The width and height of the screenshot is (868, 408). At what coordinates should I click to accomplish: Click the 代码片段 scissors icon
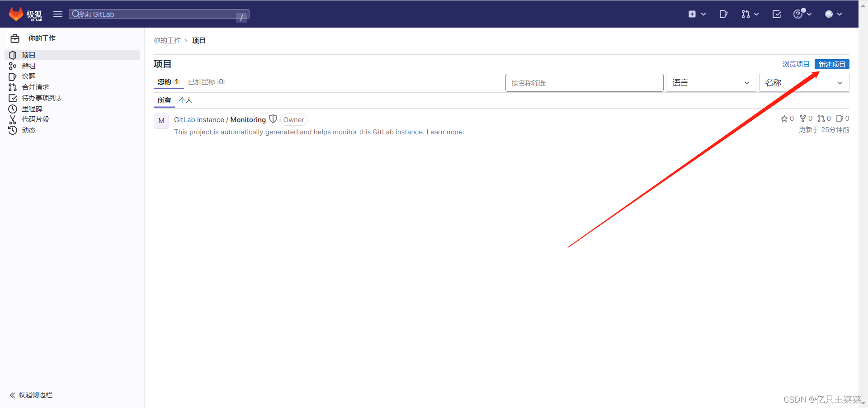13,119
